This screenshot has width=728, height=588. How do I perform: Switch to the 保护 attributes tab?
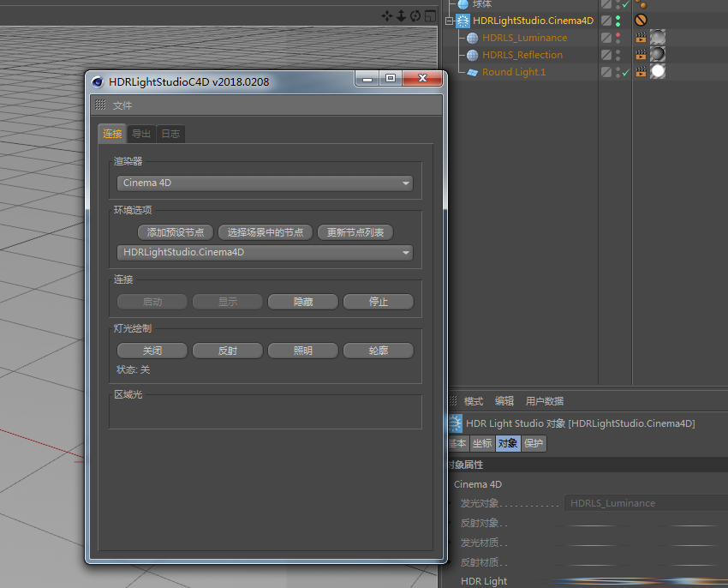coord(534,443)
